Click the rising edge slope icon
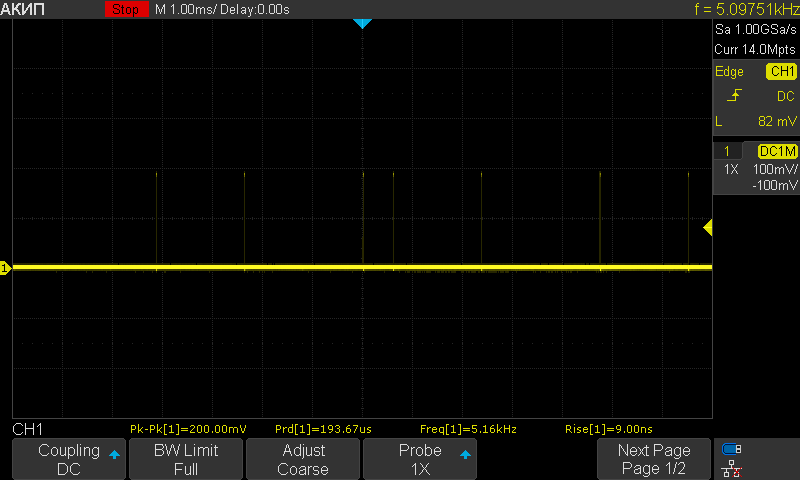 point(734,95)
